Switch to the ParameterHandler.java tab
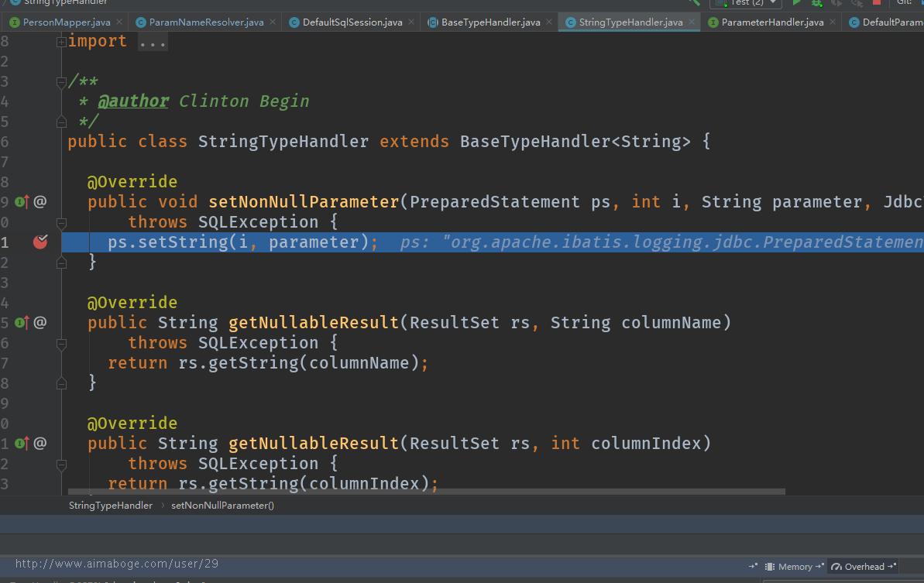This screenshot has height=583, width=924. pos(772,22)
